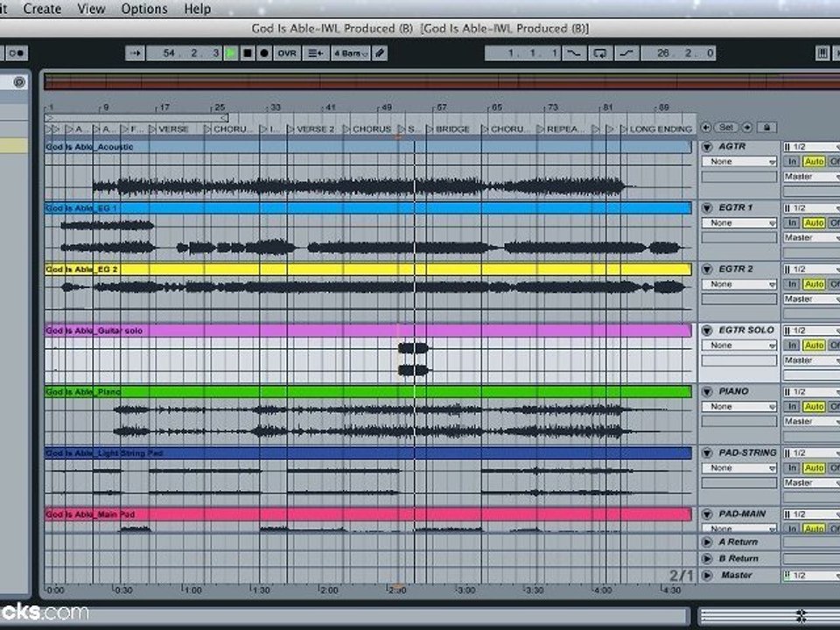This screenshot has height=630, width=840.
Task: Fold the EGTR SOLO track
Action: tap(707, 331)
